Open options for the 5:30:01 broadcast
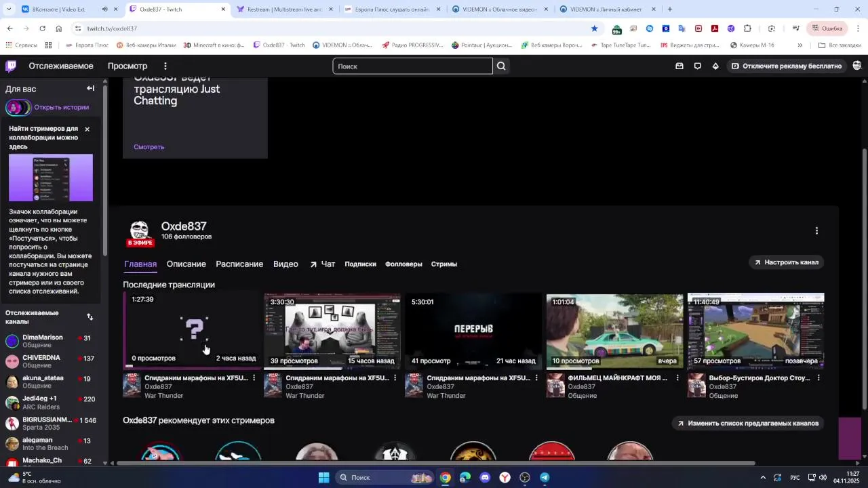This screenshot has height=488, width=868. click(536, 378)
